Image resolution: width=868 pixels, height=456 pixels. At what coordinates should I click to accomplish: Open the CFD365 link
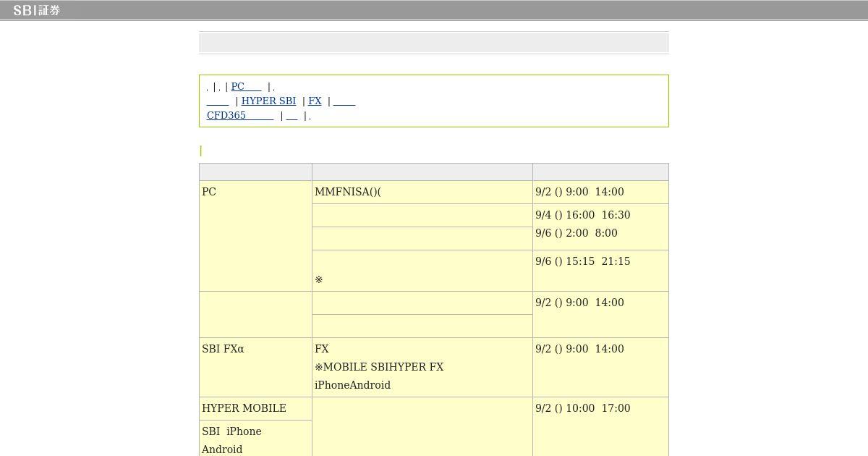(240, 115)
